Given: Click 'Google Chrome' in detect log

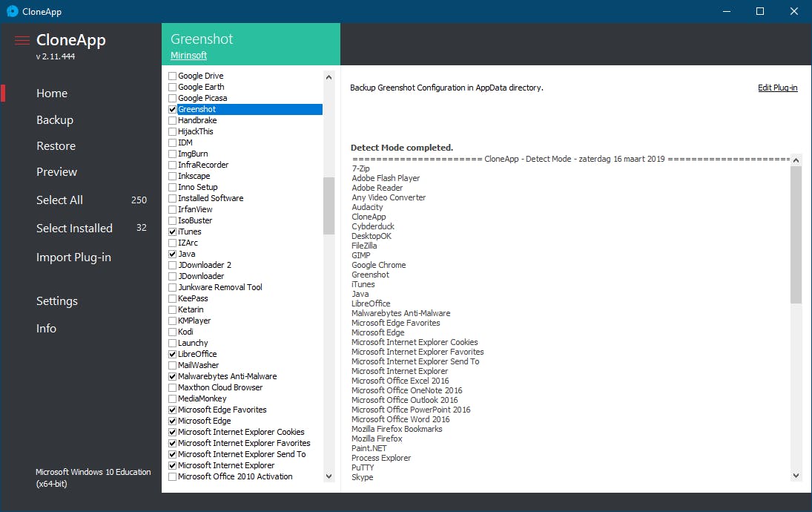Looking at the screenshot, I should tap(378, 265).
